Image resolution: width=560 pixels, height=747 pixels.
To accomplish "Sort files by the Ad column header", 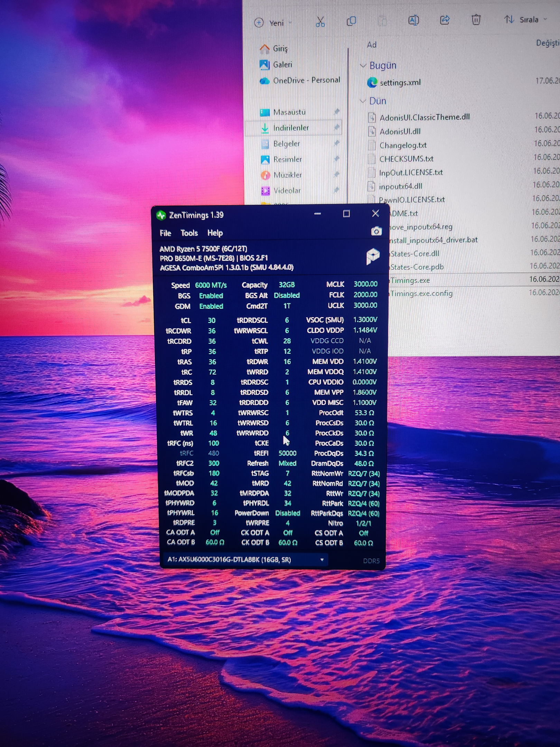I will tap(372, 45).
